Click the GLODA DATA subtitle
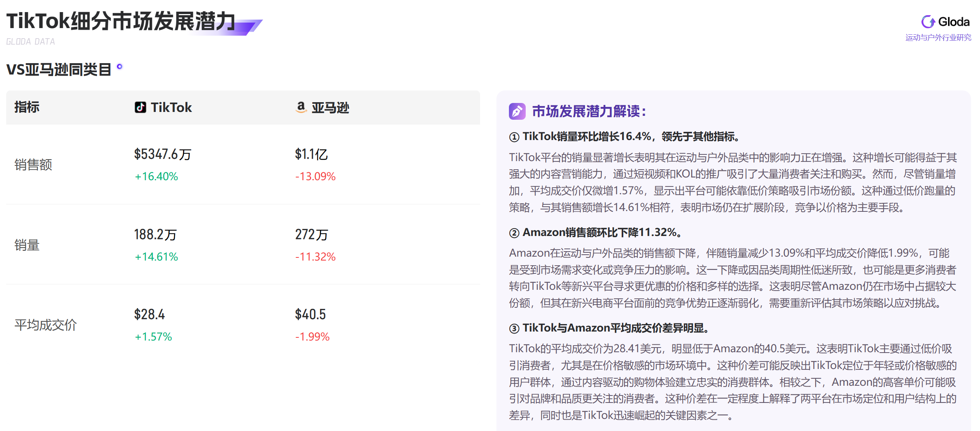Image resolution: width=980 pixels, height=431 pixels. tap(30, 41)
